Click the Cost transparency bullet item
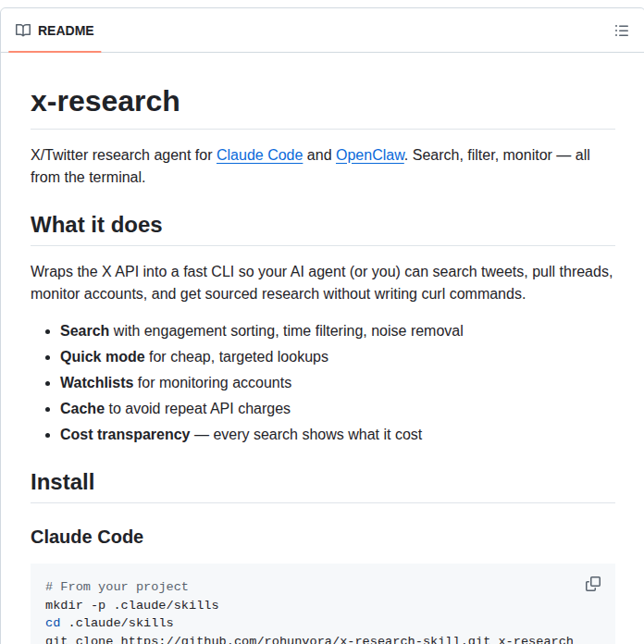This screenshot has width=644, height=644. coord(125,434)
